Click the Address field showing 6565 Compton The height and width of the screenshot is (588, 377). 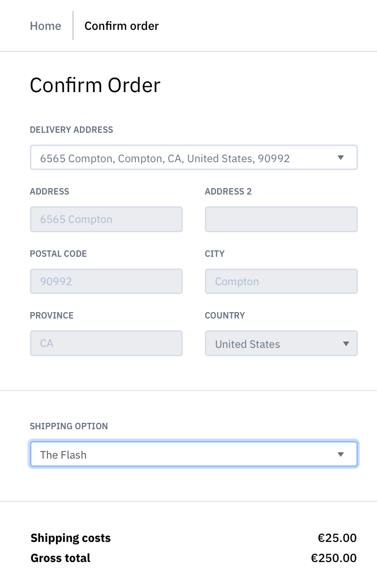pos(106,219)
